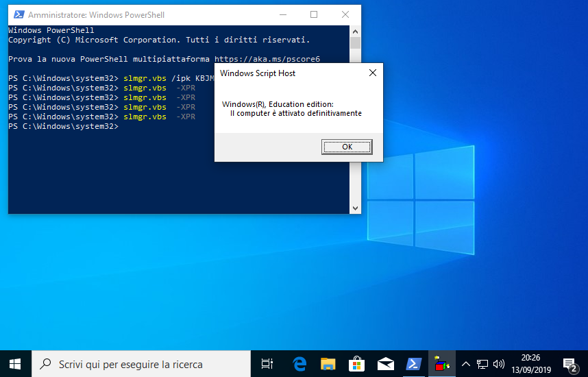Click the current empty PowerShell prompt line
588x377 pixels.
63,126
